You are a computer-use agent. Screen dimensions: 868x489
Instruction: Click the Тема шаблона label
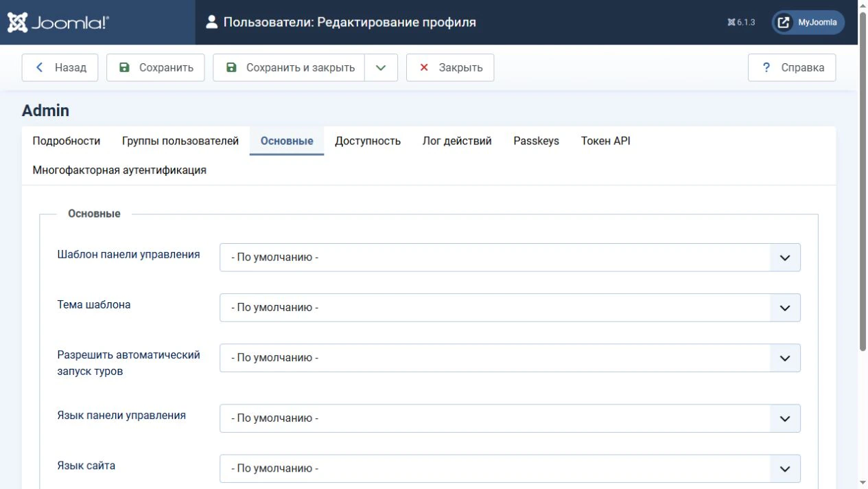pos(94,304)
